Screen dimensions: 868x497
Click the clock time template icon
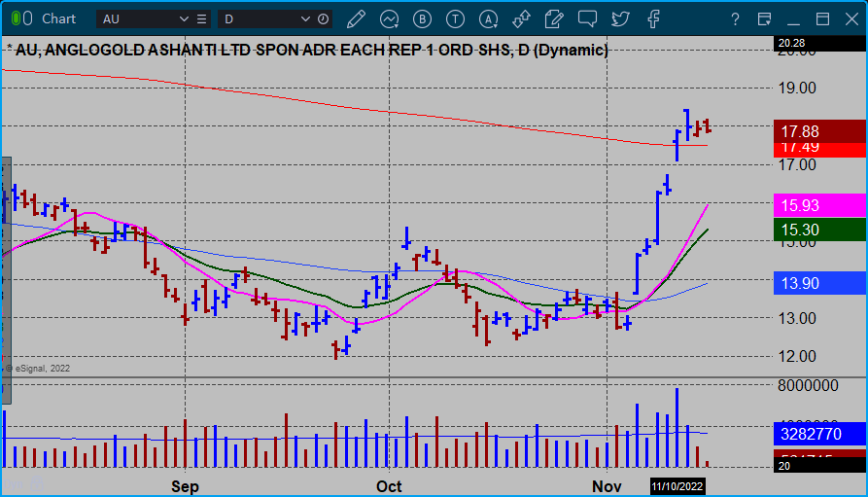point(324,19)
